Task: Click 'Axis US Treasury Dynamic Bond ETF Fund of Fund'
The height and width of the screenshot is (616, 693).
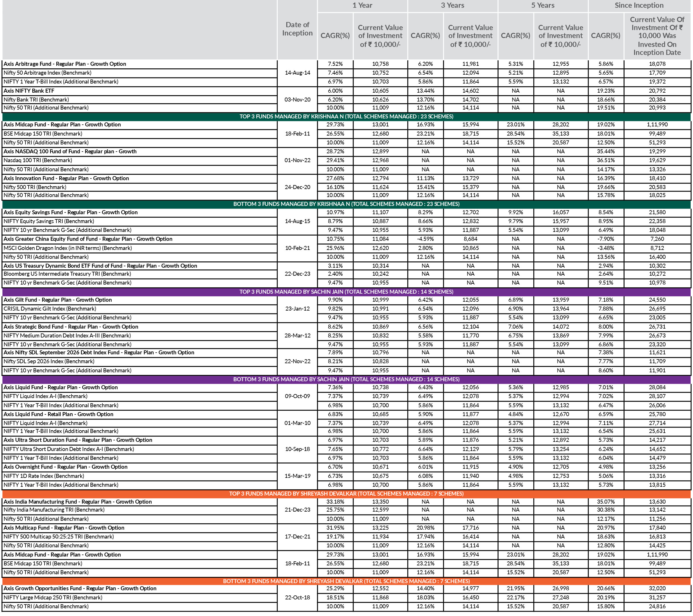Action: pyautogui.click(x=100, y=266)
